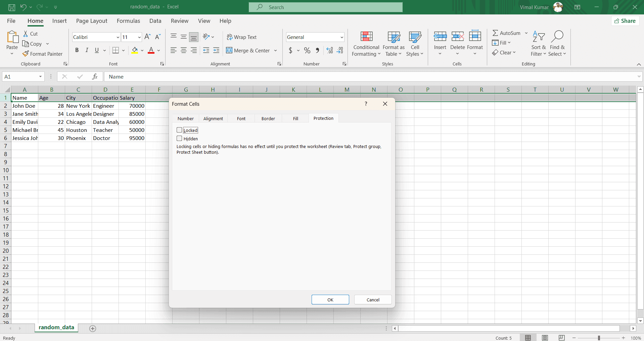The image size is (644, 341).
Task: Apply the Percent Style icon
Action: point(307,50)
